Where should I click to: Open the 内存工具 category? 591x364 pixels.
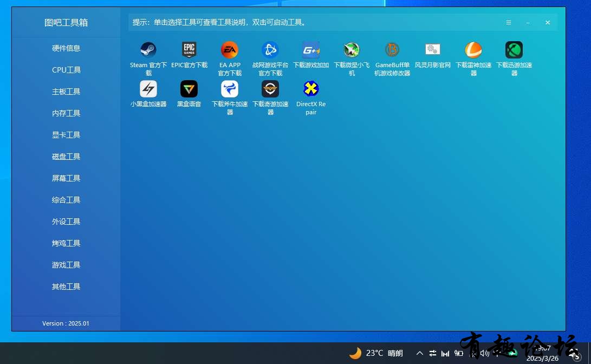point(66,113)
